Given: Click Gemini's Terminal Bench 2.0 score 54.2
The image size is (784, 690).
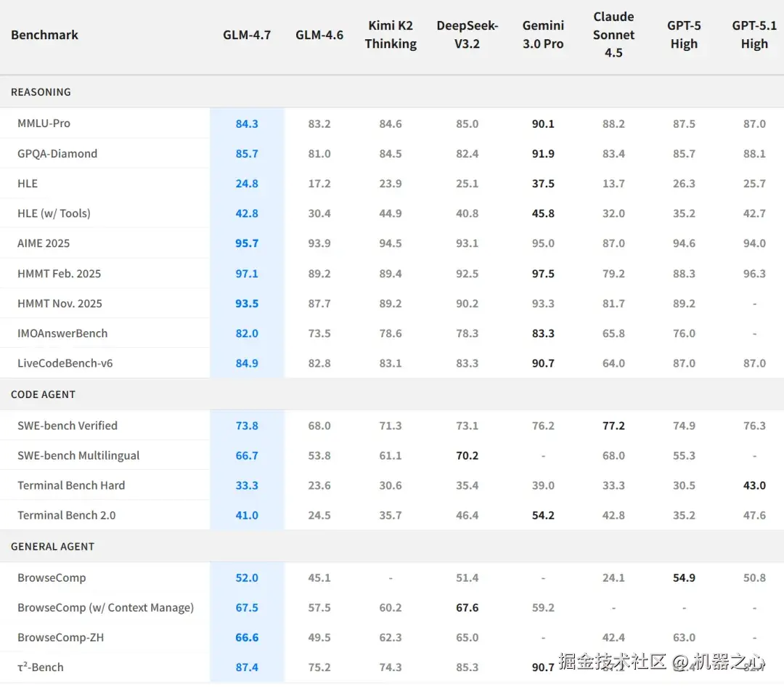Looking at the screenshot, I should click(x=543, y=516).
